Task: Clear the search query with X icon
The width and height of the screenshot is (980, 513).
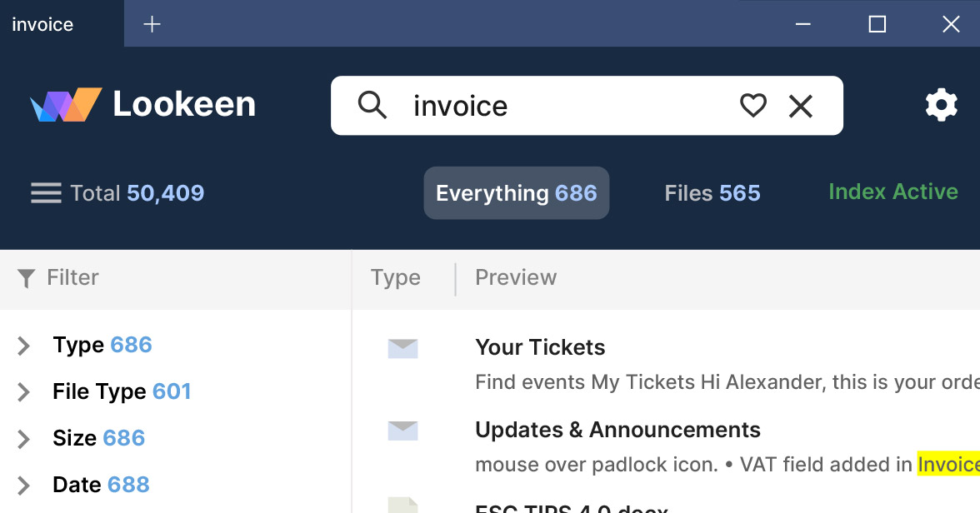Action: click(x=800, y=106)
